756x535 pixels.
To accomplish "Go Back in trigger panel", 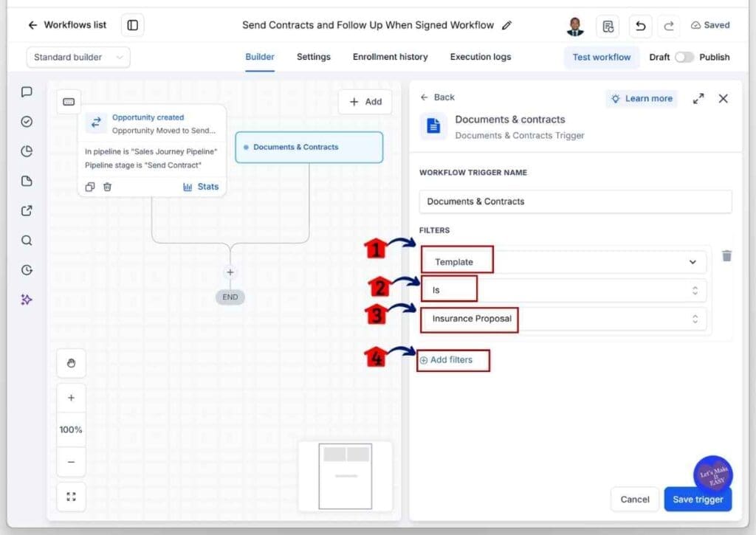I will [x=437, y=97].
